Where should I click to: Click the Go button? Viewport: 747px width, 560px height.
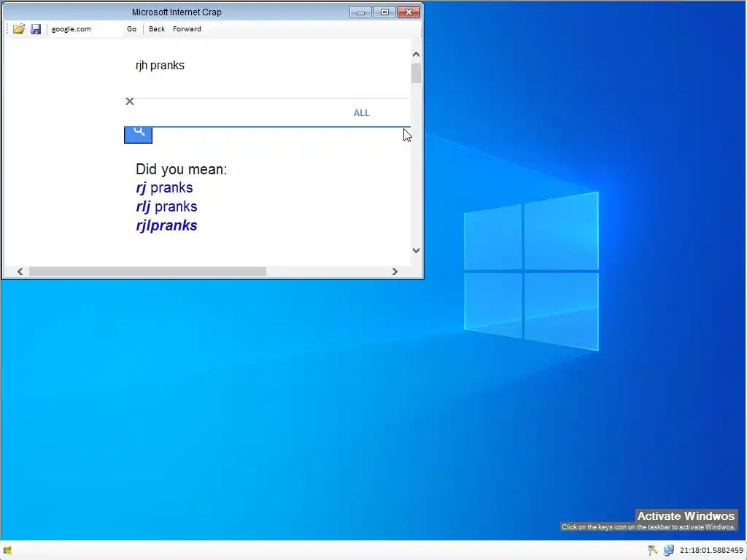(131, 29)
